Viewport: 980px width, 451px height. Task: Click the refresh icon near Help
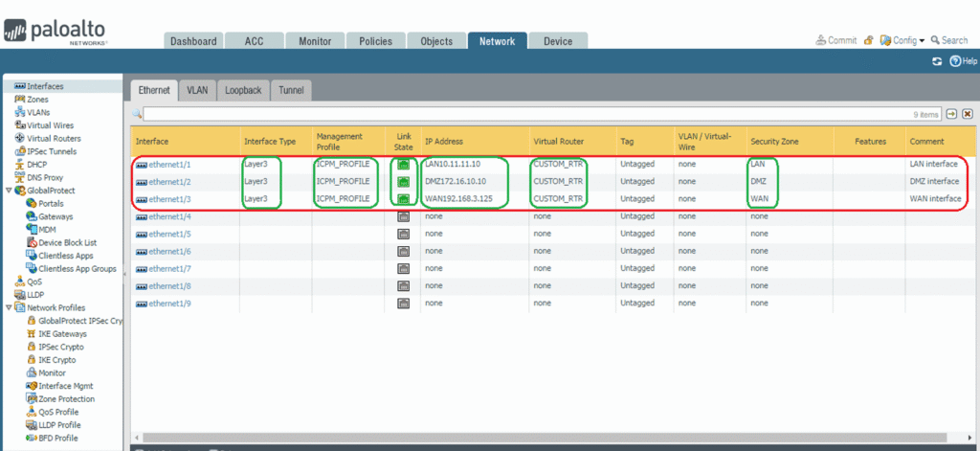[937, 61]
